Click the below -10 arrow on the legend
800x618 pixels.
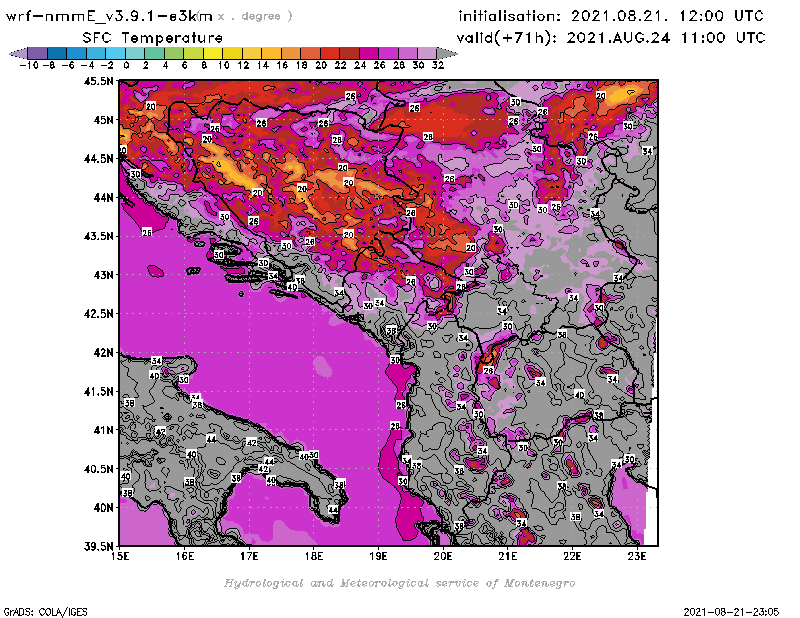click(x=18, y=53)
